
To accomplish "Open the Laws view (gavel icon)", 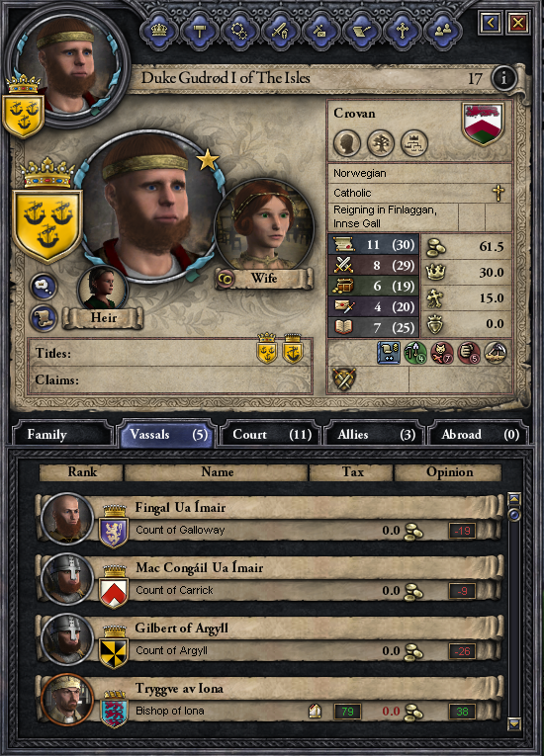I will (200, 32).
